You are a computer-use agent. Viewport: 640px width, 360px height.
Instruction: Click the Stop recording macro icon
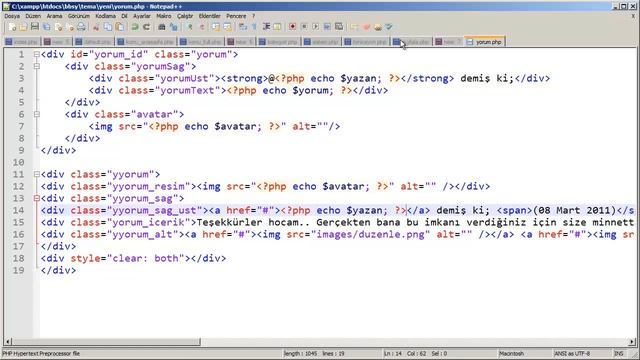(x=304, y=27)
